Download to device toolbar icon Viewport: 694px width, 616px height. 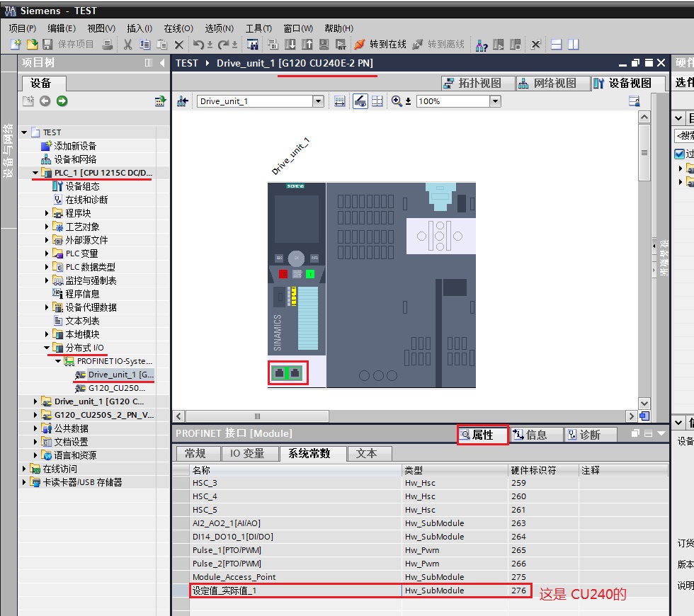click(290, 44)
